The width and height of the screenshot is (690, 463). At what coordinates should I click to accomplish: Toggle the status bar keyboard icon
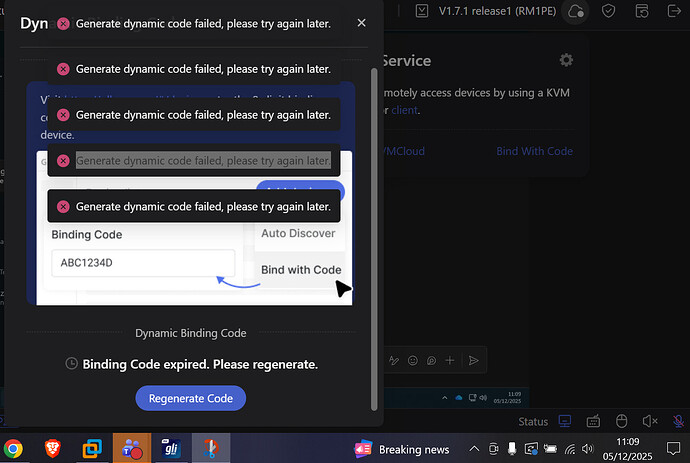(593, 421)
